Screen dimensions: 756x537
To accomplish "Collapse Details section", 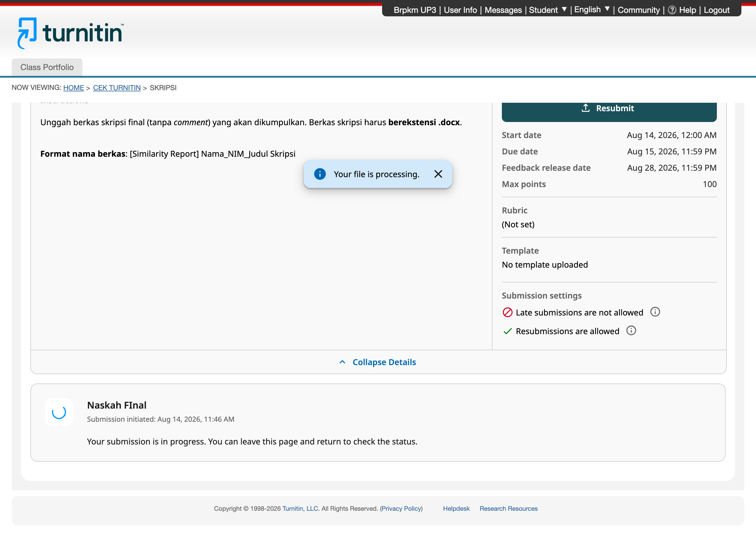I will point(378,362).
